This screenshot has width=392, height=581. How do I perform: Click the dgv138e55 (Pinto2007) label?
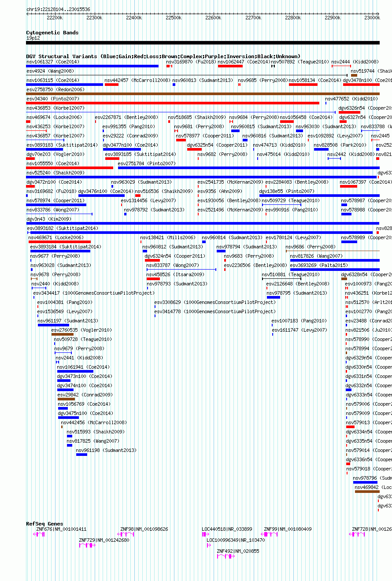287,191
